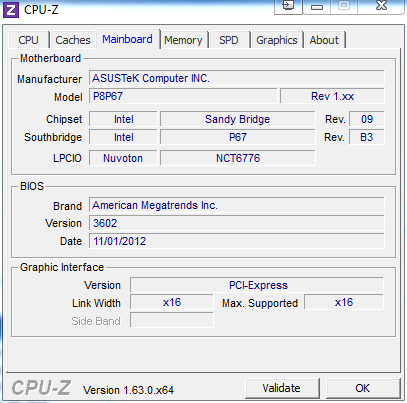Minimize the CPU-Z window
Screen dimensions: 407x403
(x=317, y=7)
